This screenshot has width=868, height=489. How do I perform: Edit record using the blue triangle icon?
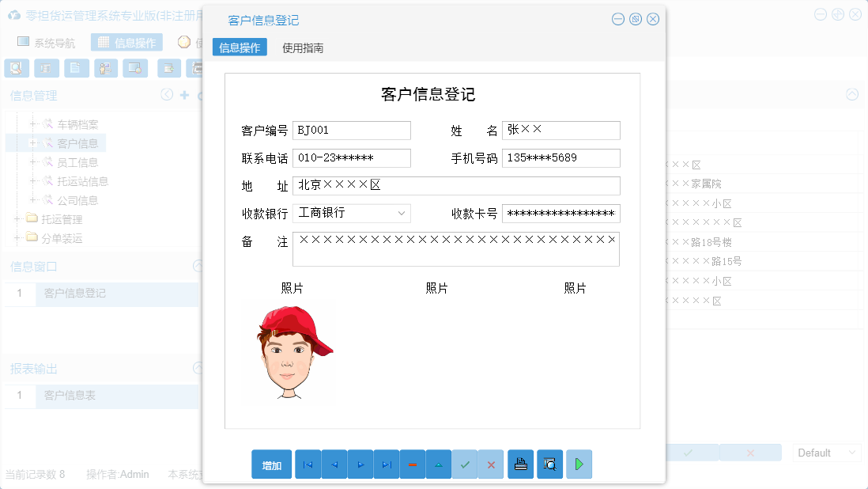click(439, 464)
